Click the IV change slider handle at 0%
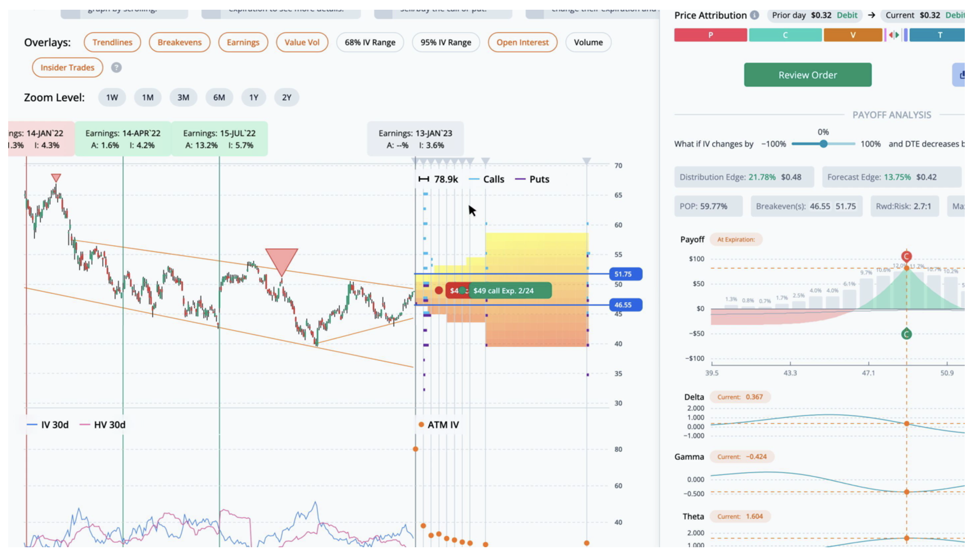Screen dimensions: 975x560 [x=823, y=144]
